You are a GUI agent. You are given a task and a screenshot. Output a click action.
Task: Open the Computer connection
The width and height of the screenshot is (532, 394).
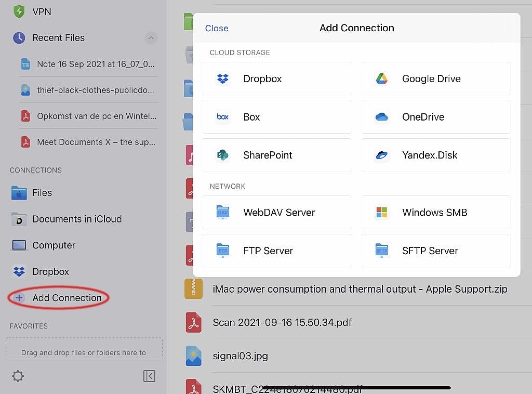54,245
